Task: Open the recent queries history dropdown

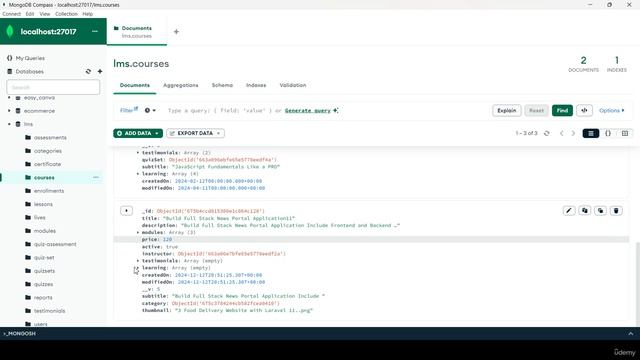Action: [x=150, y=110]
